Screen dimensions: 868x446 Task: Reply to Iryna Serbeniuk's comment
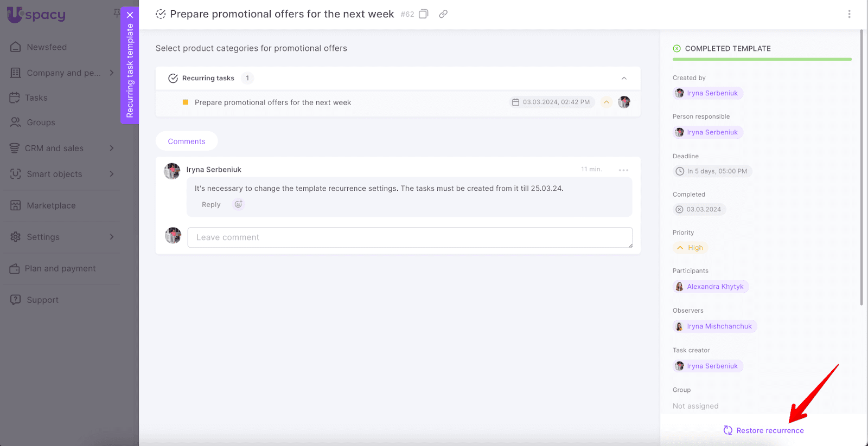tap(211, 205)
